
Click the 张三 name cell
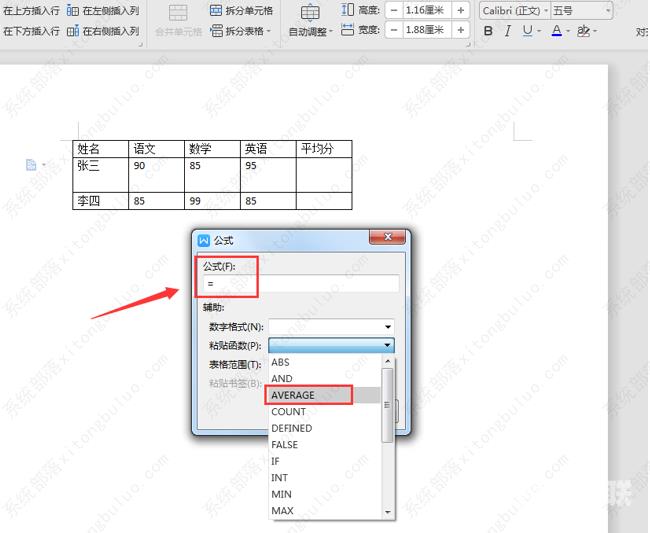coord(100,174)
